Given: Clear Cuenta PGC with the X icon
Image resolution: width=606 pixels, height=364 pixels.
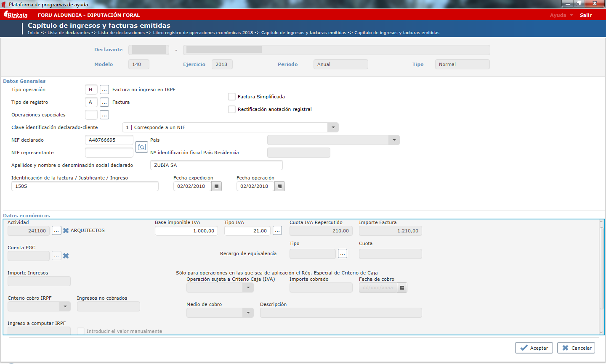Looking at the screenshot, I should coord(66,256).
